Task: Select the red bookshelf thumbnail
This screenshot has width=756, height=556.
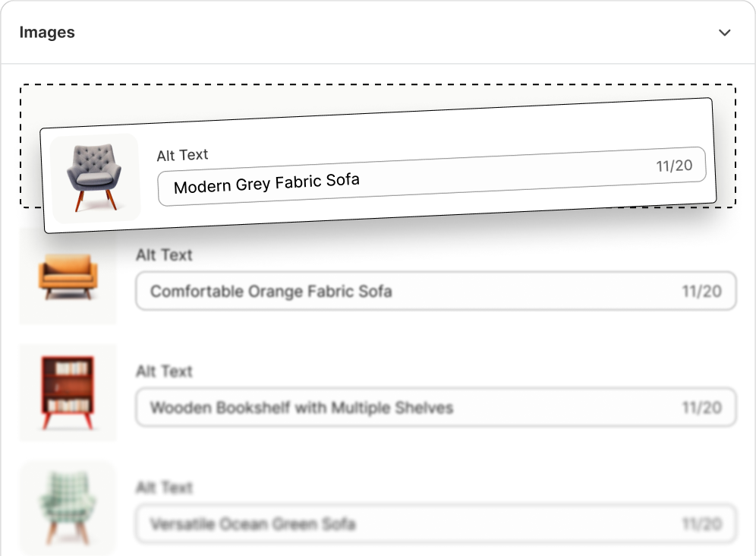Action: pyautogui.click(x=68, y=393)
